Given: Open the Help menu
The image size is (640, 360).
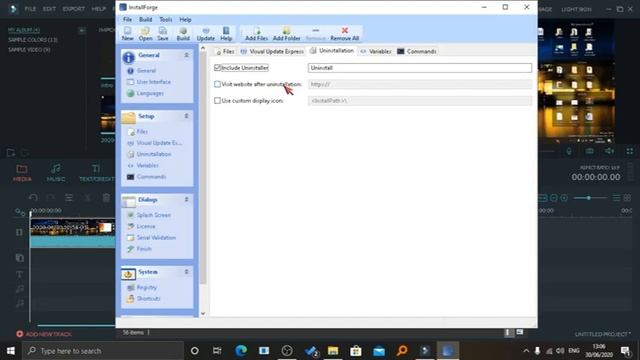Looking at the screenshot, I should pos(185,20).
